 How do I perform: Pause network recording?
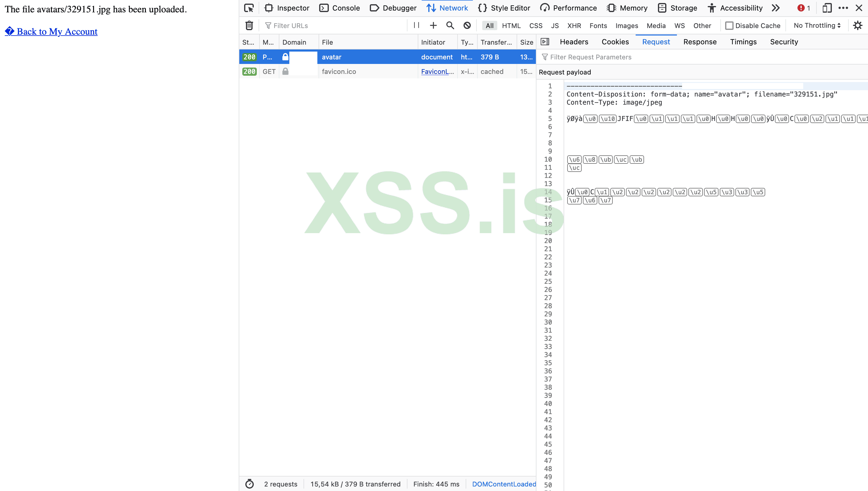tap(417, 25)
